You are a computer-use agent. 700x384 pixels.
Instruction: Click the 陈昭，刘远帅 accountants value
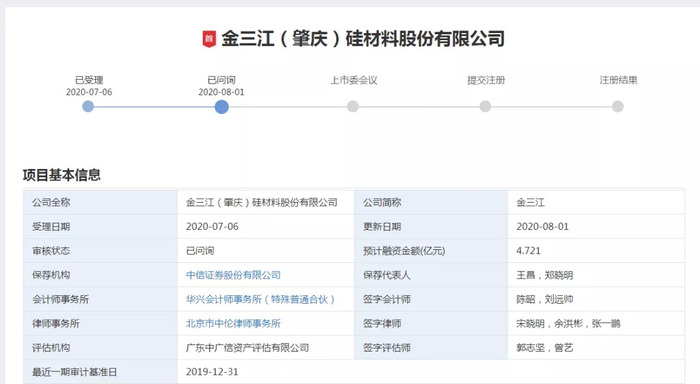coord(545,299)
